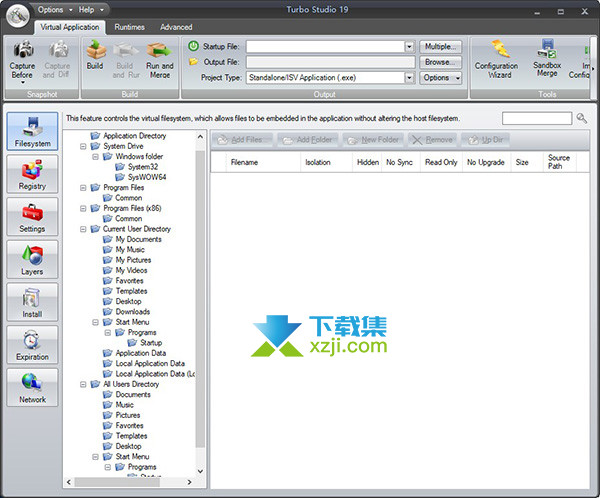
Task: Open the Registry panel
Action: click(x=33, y=174)
